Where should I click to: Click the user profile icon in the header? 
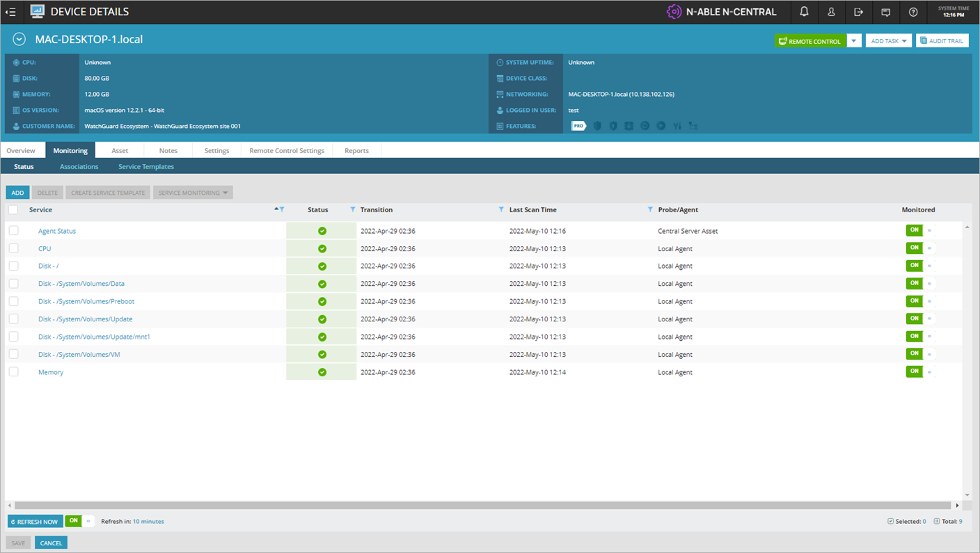click(x=831, y=12)
